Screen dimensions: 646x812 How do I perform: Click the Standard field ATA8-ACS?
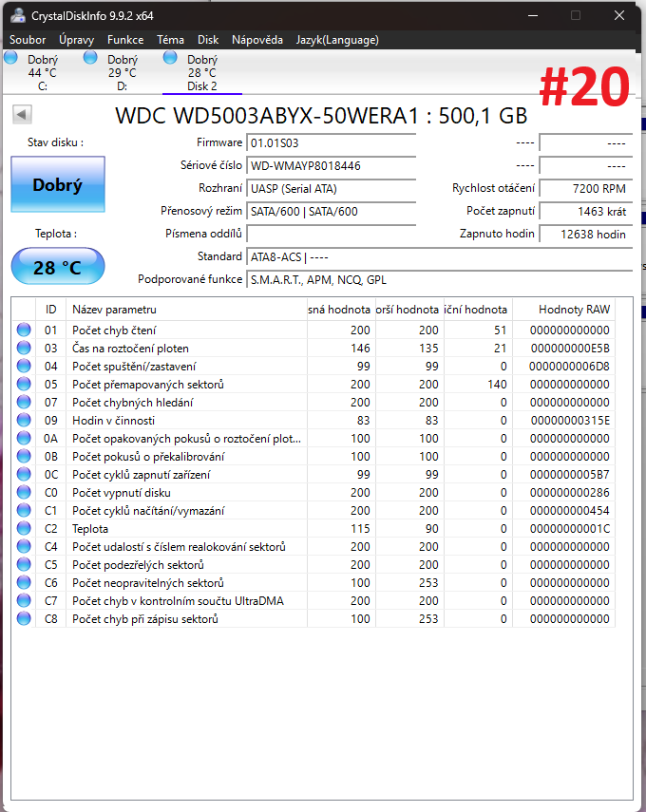(439, 256)
